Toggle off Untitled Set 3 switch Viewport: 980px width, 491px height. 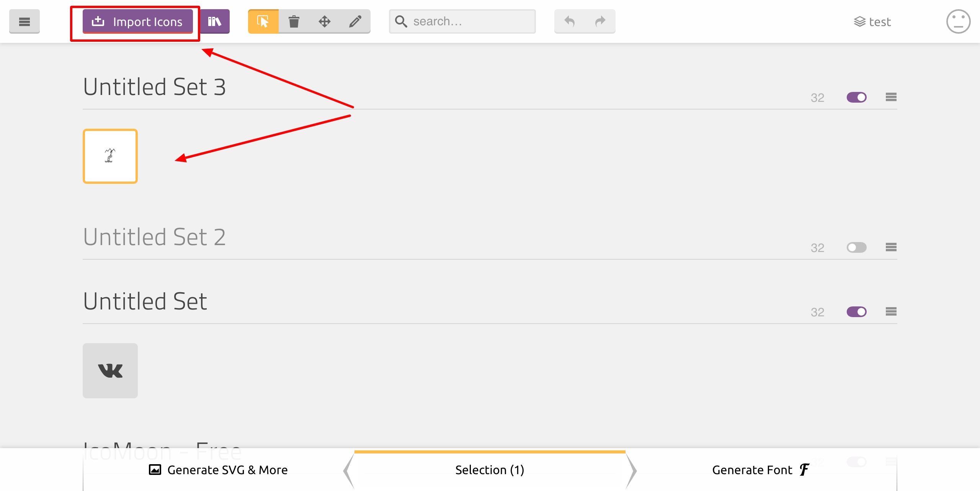point(856,97)
